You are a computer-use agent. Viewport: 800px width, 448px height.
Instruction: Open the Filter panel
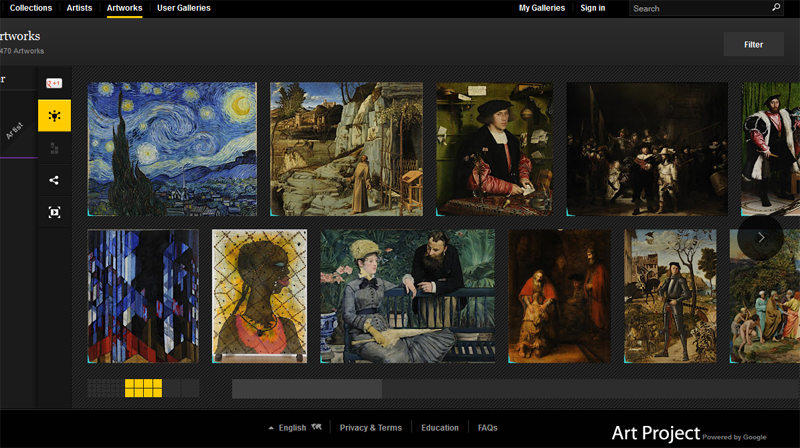pyautogui.click(x=753, y=45)
